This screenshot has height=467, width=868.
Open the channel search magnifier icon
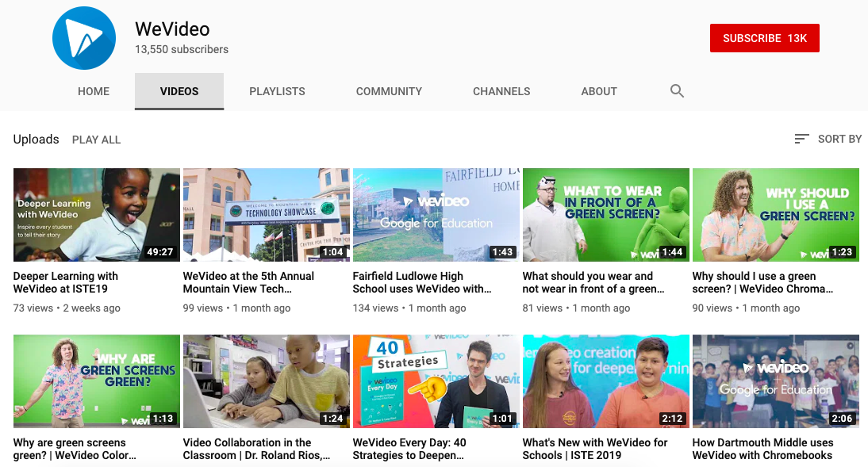(677, 90)
